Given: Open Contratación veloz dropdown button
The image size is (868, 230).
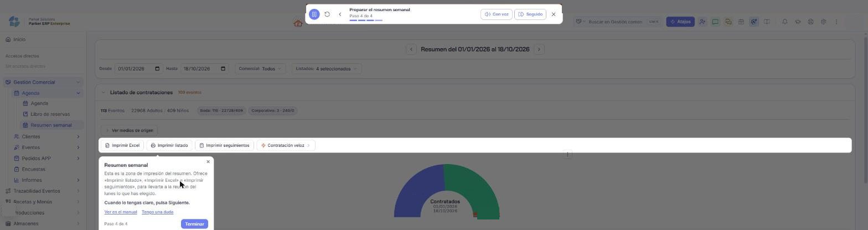Looking at the screenshot, I should [x=286, y=145].
